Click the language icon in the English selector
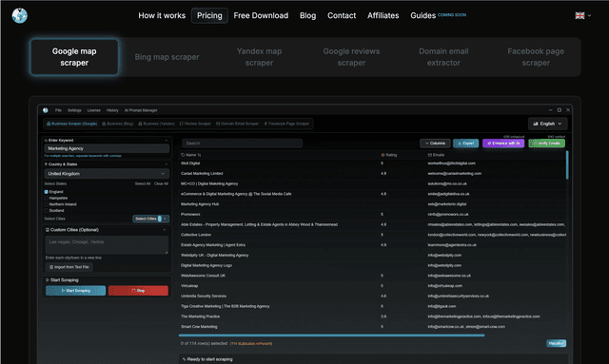Viewport: 609px width, 364px height. [536, 124]
